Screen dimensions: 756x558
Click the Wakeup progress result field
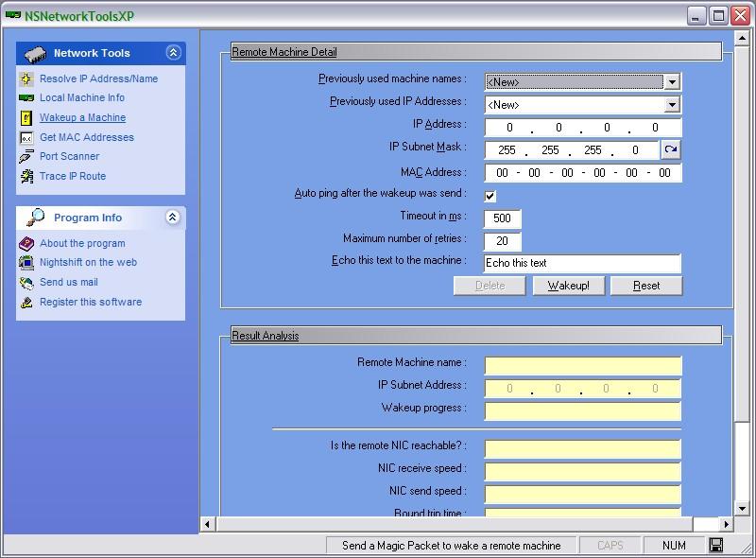(x=583, y=410)
